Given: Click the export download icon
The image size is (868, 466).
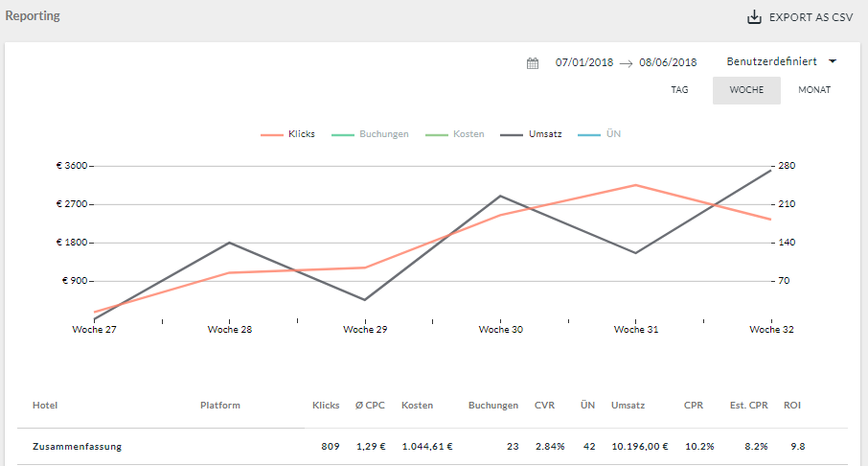Looking at the screenshot, I should [x=754, y=17].
